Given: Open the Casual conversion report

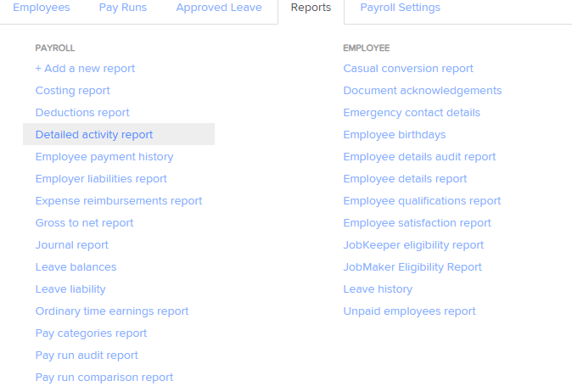Looking at the screenshot, I should coord(408,69).
